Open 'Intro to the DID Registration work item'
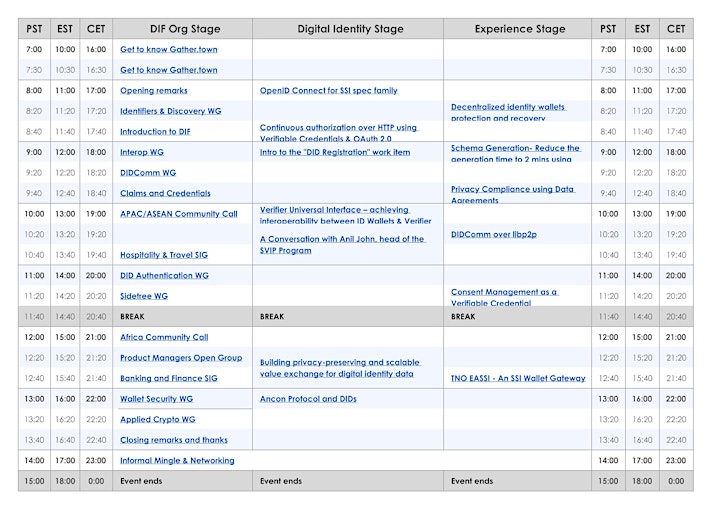Image resolution: width=720 pixels, height=509 pixels. (335, 152)
